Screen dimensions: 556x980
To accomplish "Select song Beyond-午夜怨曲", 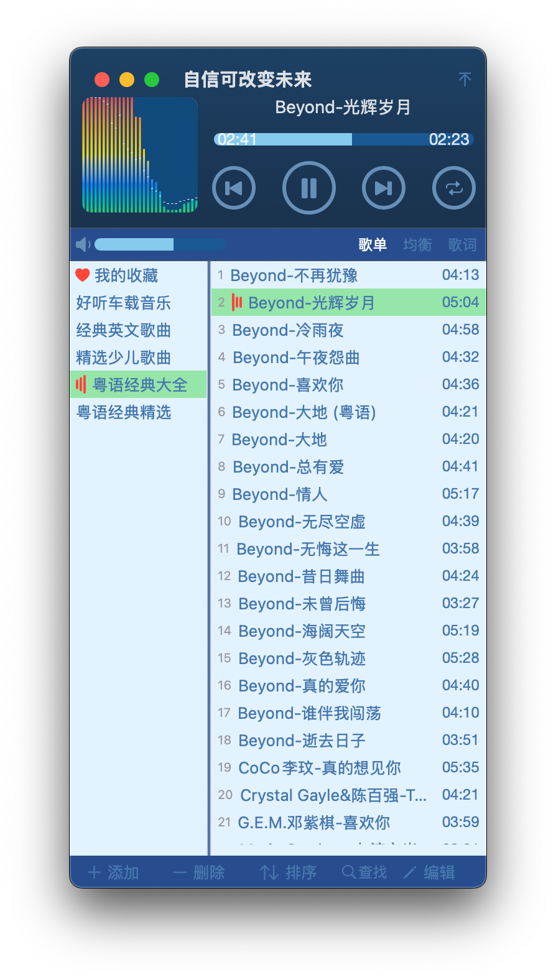I will tap(348, 357).
